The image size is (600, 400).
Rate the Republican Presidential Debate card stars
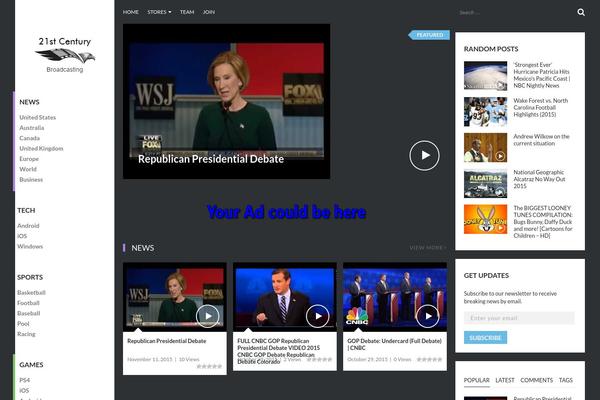click(x=209, y=366)
